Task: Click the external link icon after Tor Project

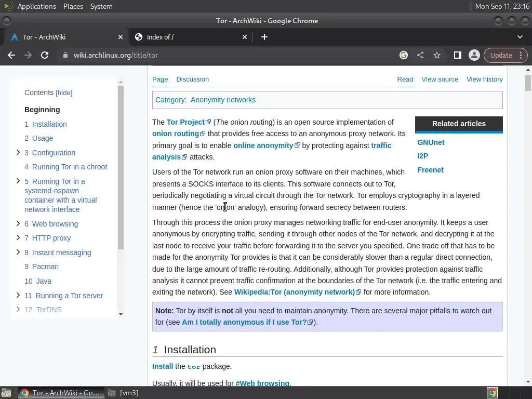Action: [x=208, y=122]
